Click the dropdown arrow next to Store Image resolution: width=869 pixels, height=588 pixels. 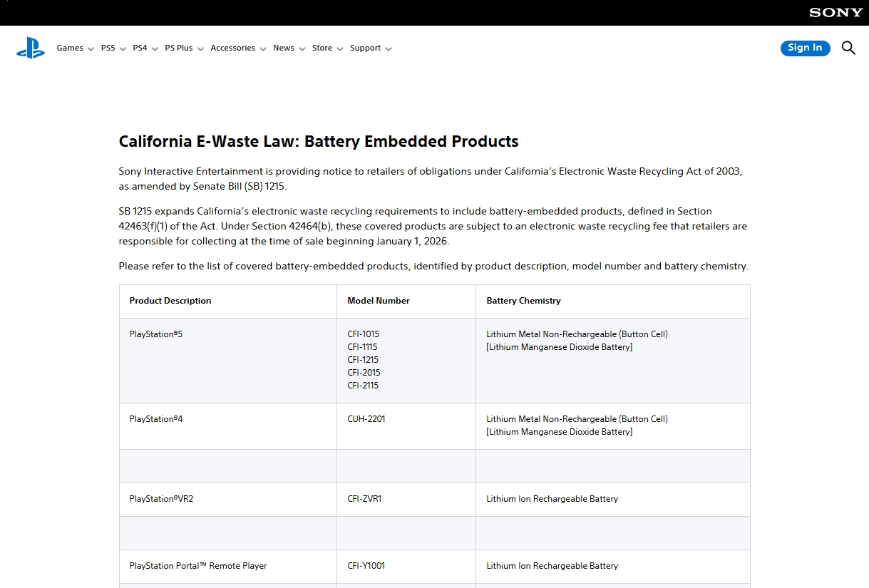[x=340, y=49]
